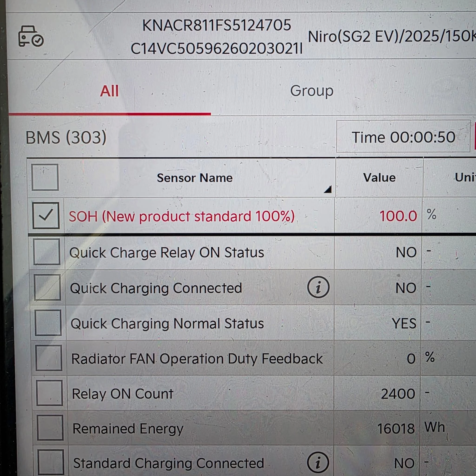Image resolution: width=476 pixels, height=476 pixels.
Task: Toggle the select-all header checkbox
Action: (x=45, y=177)
